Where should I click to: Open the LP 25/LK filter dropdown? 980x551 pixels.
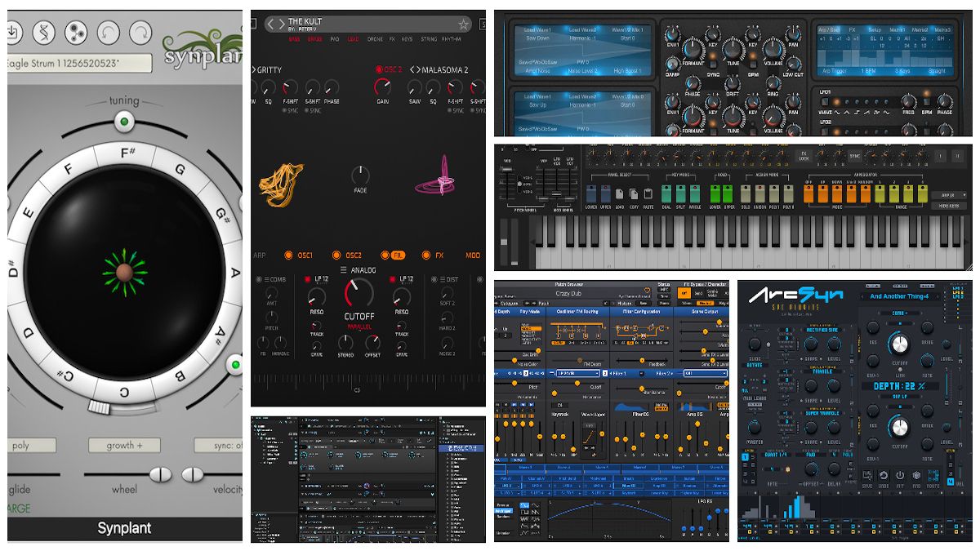577,373
